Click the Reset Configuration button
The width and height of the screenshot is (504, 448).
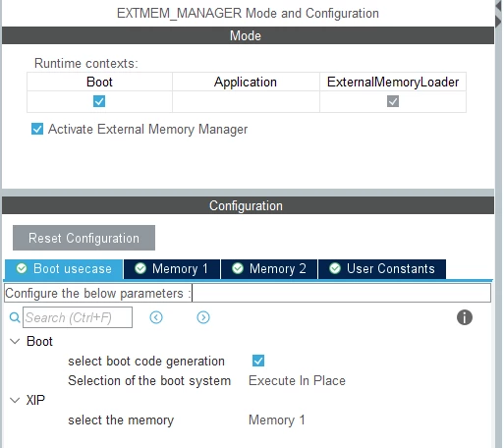point(84,238)
